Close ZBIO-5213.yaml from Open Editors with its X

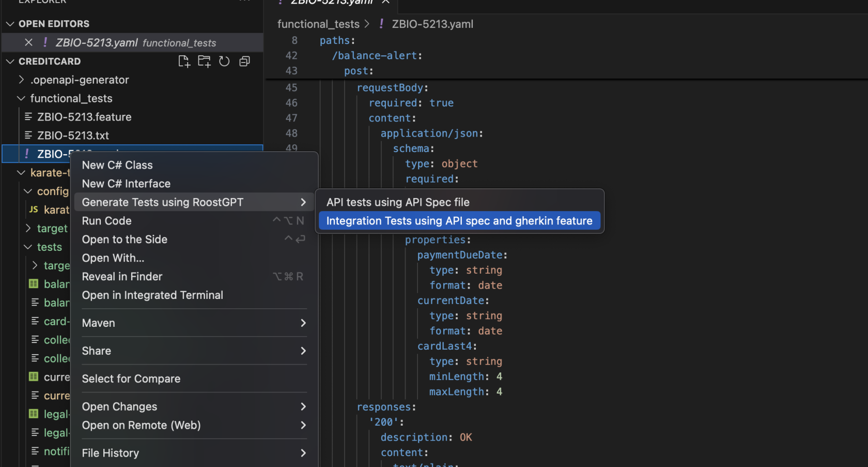[28, 42]
